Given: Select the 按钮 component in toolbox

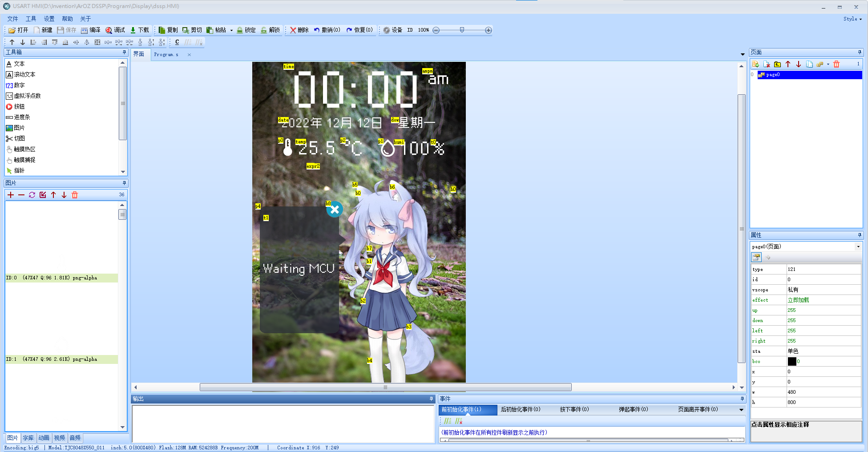Looking at the screenshot, I should click(19, 106).
